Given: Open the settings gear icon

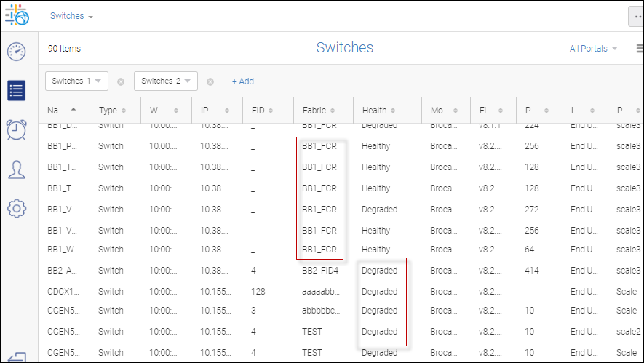Looking at the screenshot, I should (17, 208).
